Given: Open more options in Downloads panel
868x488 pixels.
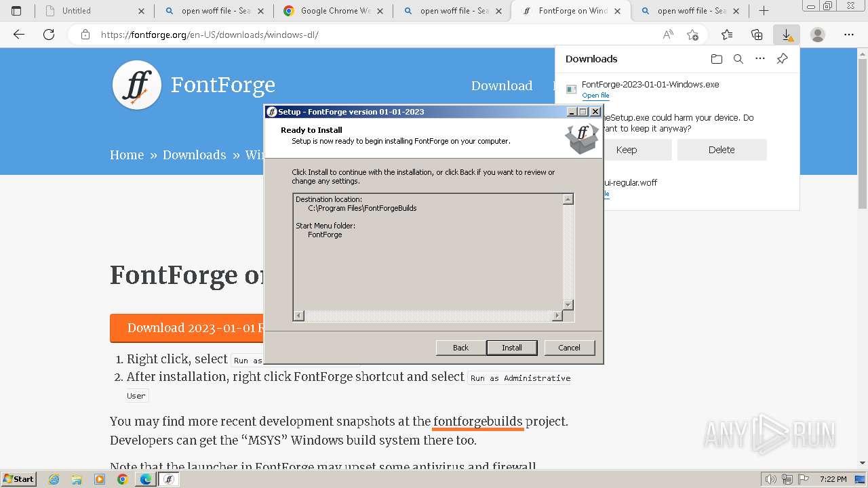Looking at the screenshot, I should point(760,59).
